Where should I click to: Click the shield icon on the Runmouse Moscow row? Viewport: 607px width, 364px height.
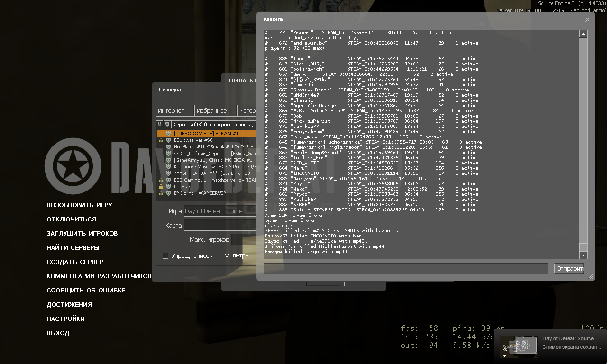pos(168,167)
